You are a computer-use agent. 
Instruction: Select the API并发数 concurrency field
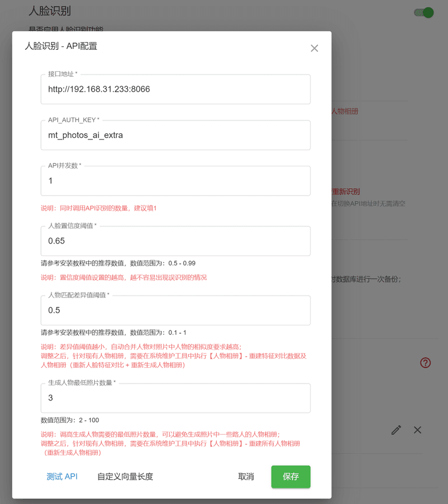coord(175,180)
